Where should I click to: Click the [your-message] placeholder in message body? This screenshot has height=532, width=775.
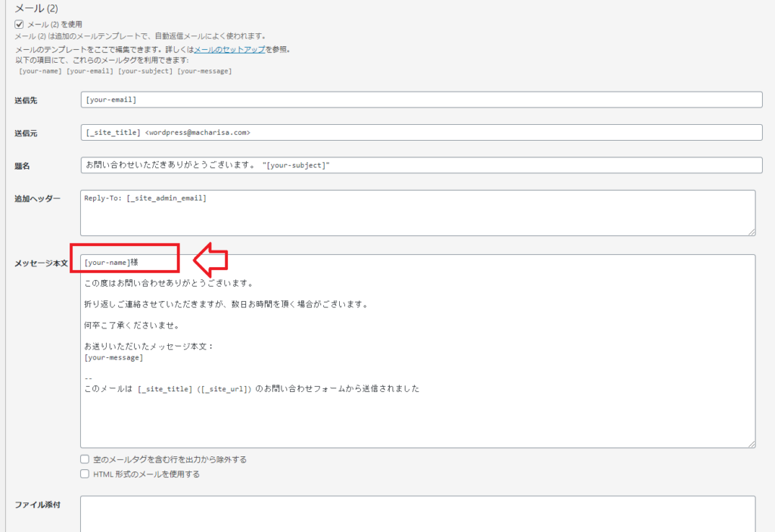(112, 356)
